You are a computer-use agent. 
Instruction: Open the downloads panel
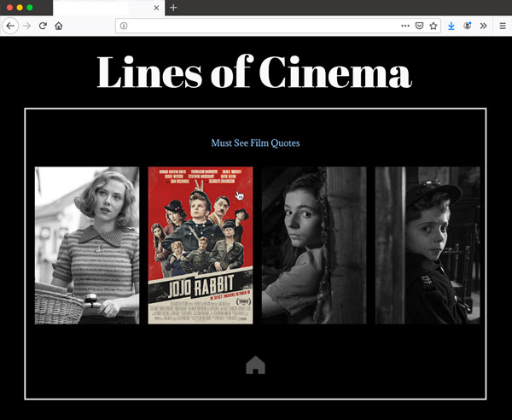(x=451, y=26)
